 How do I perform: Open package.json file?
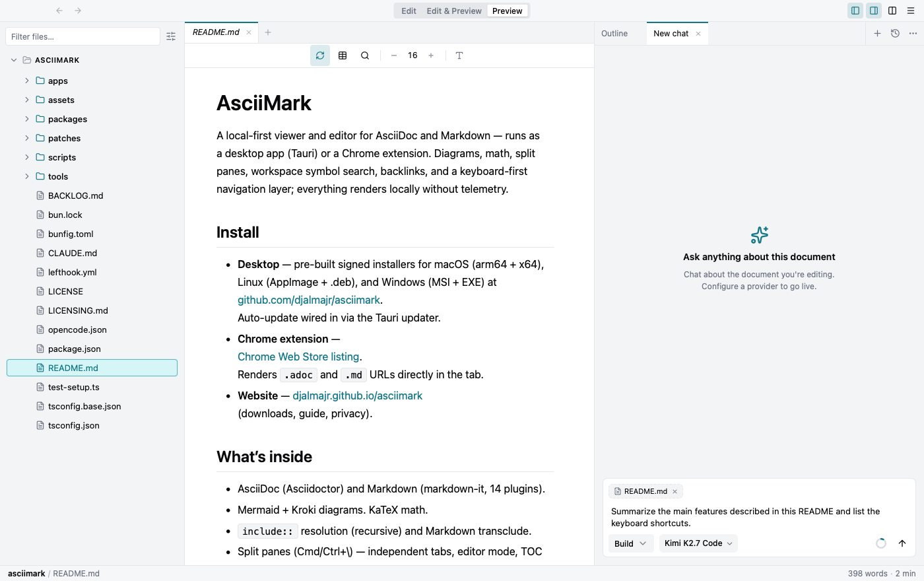[92, 349]
